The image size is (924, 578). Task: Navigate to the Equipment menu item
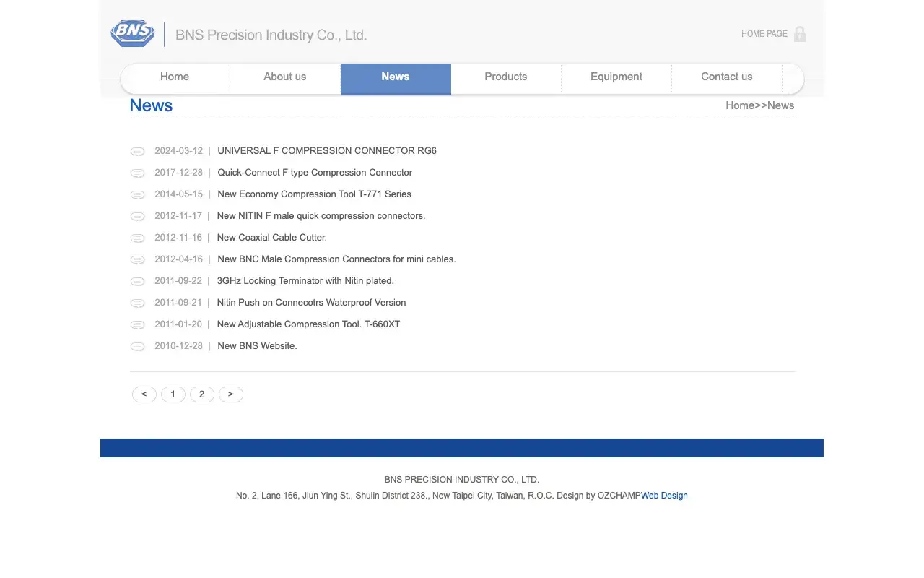[x=616, y=77]
